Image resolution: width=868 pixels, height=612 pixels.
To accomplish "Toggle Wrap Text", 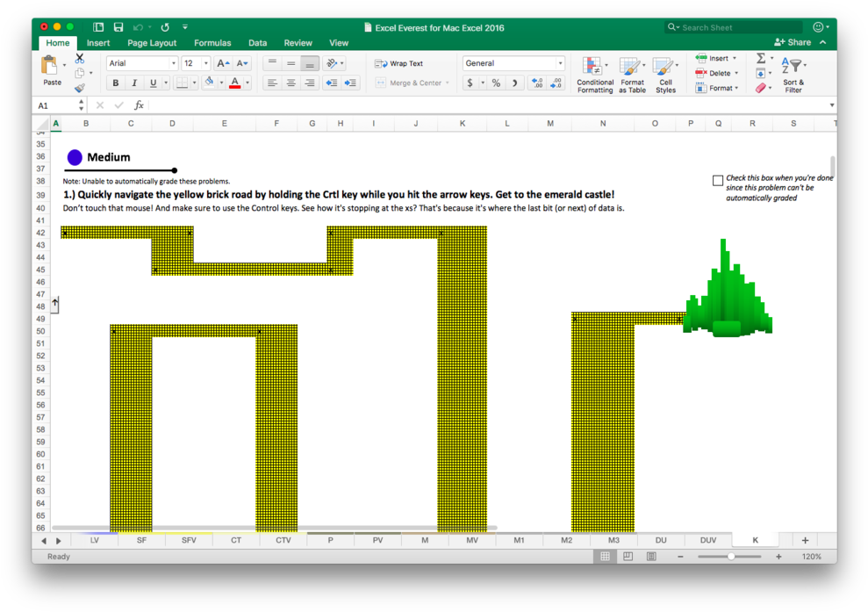I will pos(399,63).
